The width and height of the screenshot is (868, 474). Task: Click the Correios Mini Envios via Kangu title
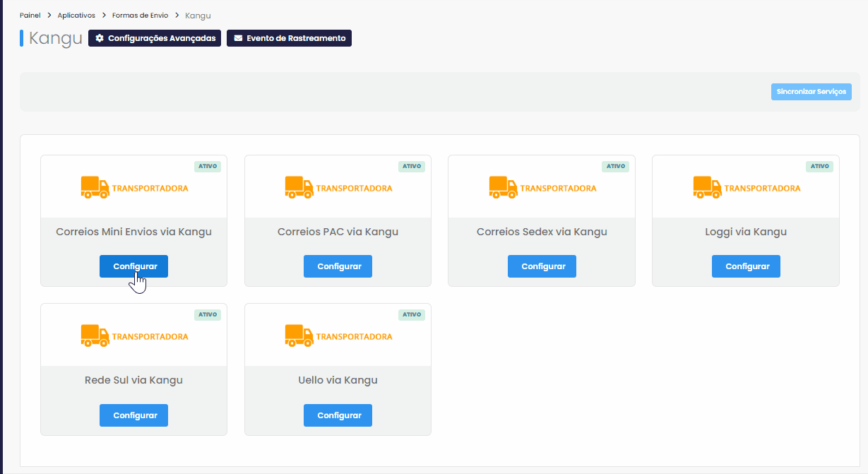133,232
